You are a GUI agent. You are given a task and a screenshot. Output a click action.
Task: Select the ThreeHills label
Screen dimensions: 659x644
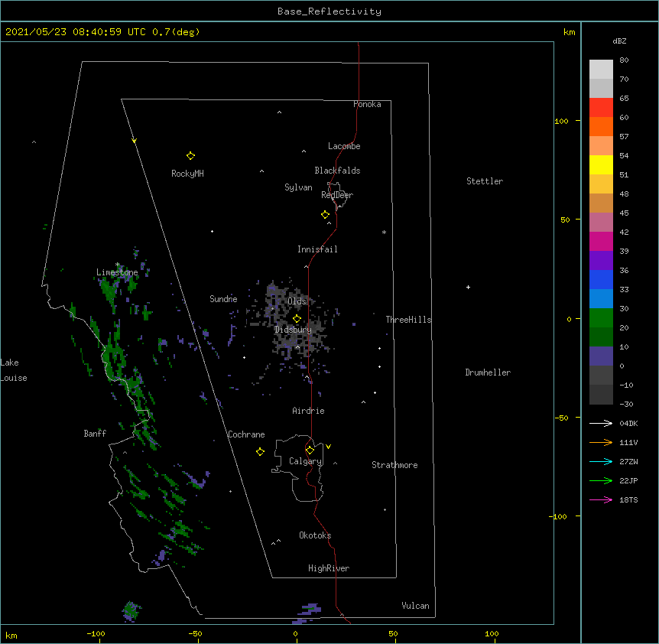click(408, 320)
